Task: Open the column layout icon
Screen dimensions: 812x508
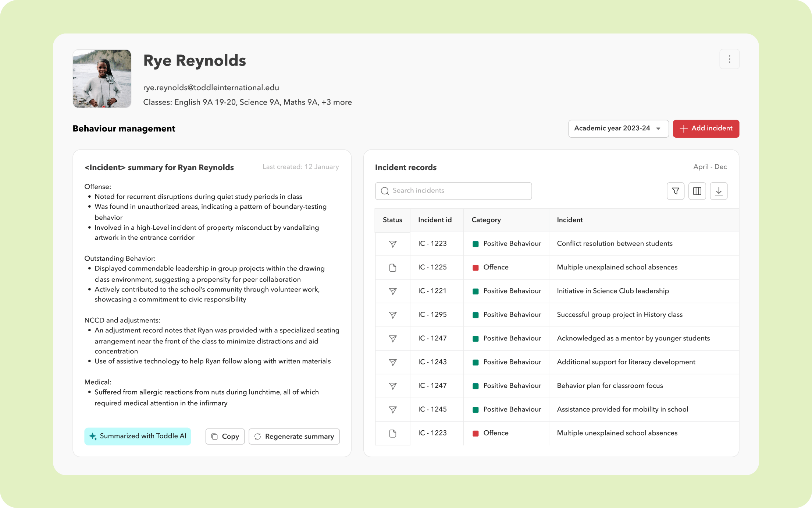Action: tap(697, 191)
